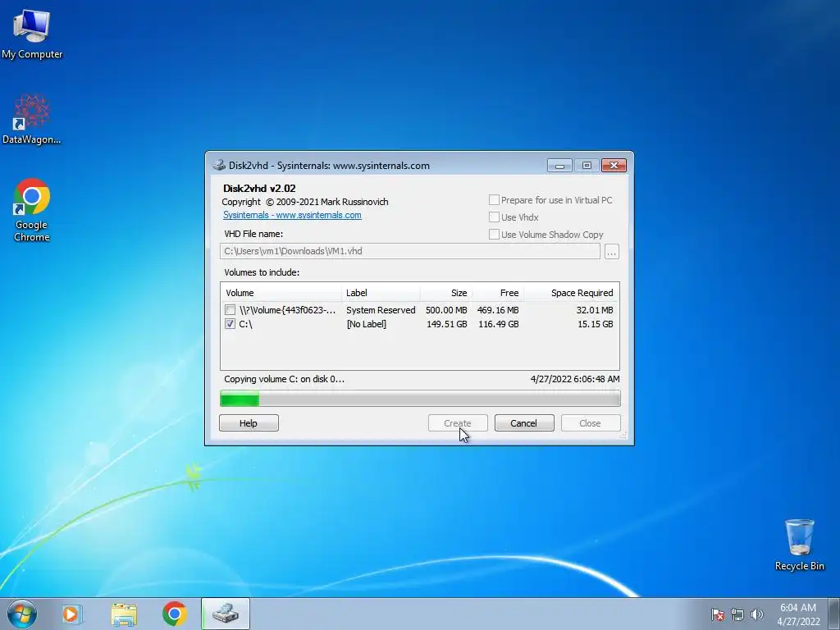Open the Sysinternals website link
This screenshot has height=630, width=840.
coord(292,215)
